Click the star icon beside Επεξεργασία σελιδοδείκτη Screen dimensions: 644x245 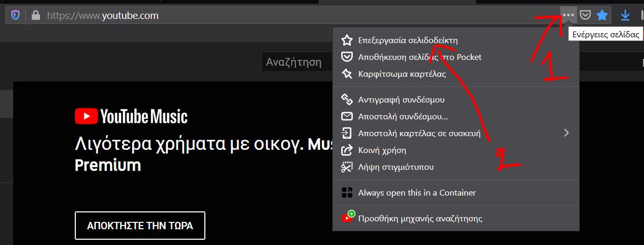pos(346,40)
